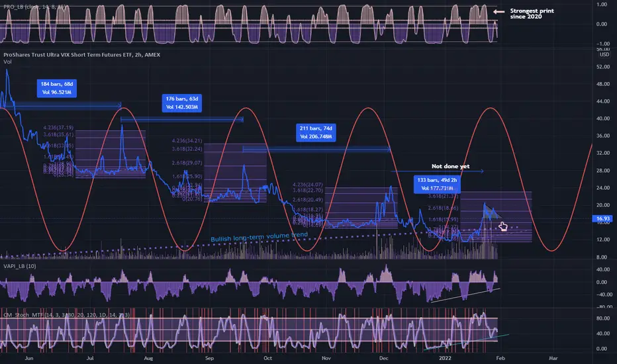Click the Aug label on time axis
Viewport: 617px width, 364px height.
click(x=148, y=358)
